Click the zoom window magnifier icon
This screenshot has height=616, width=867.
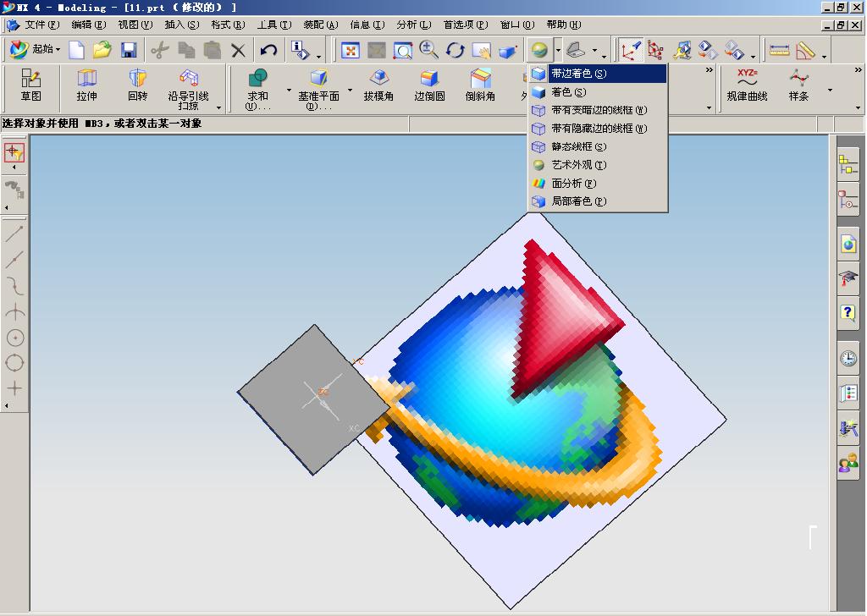[402, 50]
